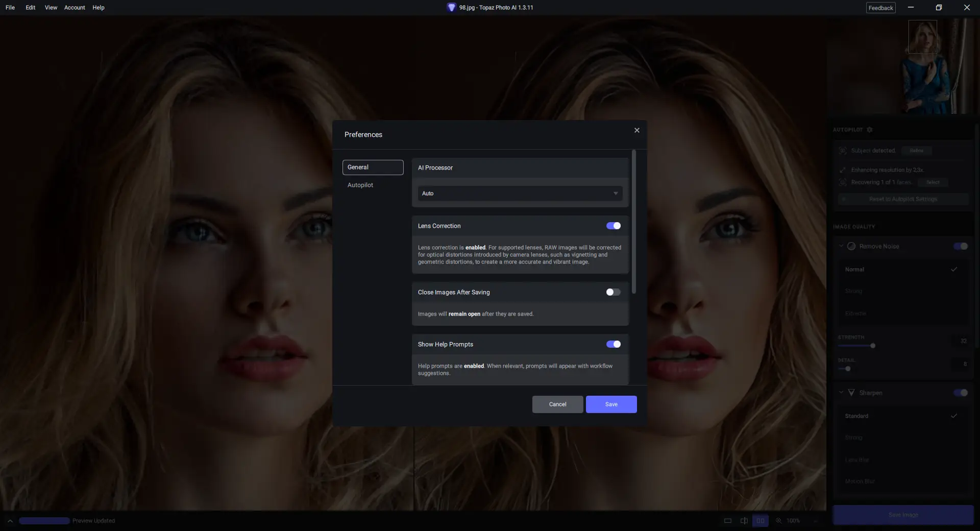Switch to side-by-side view icon
Screen dimensions: 980x531
click(761, 521)
